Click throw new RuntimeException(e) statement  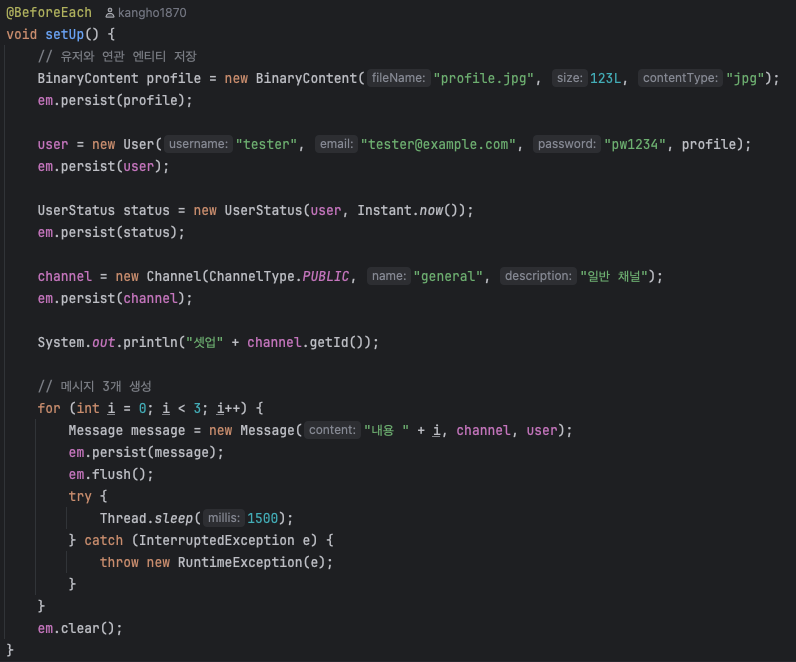(216, 562)
